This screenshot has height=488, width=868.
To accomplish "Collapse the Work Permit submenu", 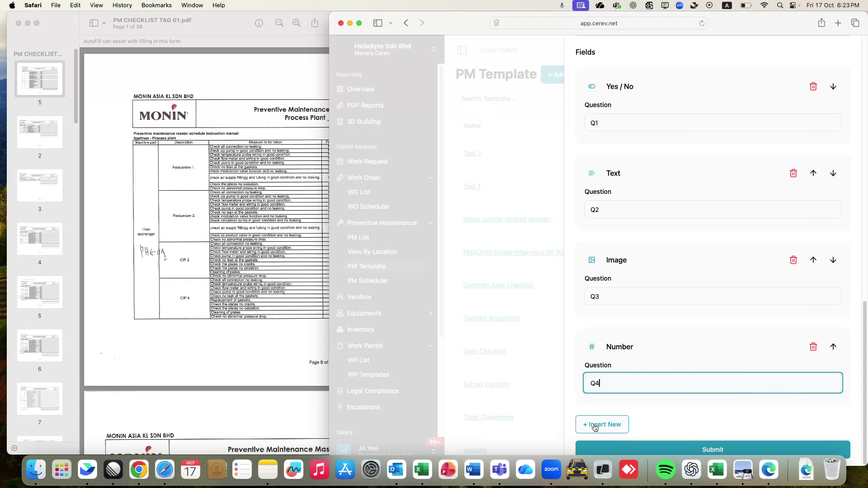I will pyautogui.click(x=430, y=346).
